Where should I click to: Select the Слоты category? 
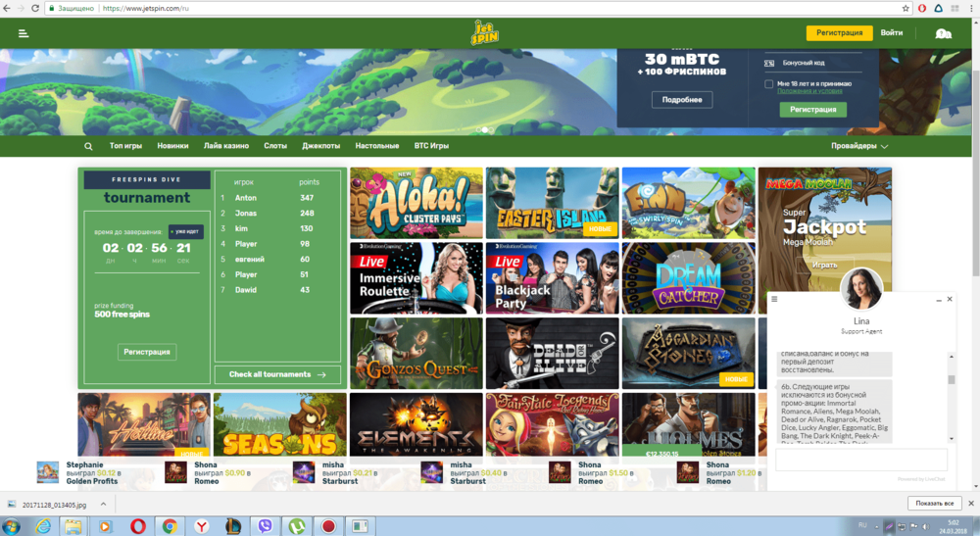point(275,146)
